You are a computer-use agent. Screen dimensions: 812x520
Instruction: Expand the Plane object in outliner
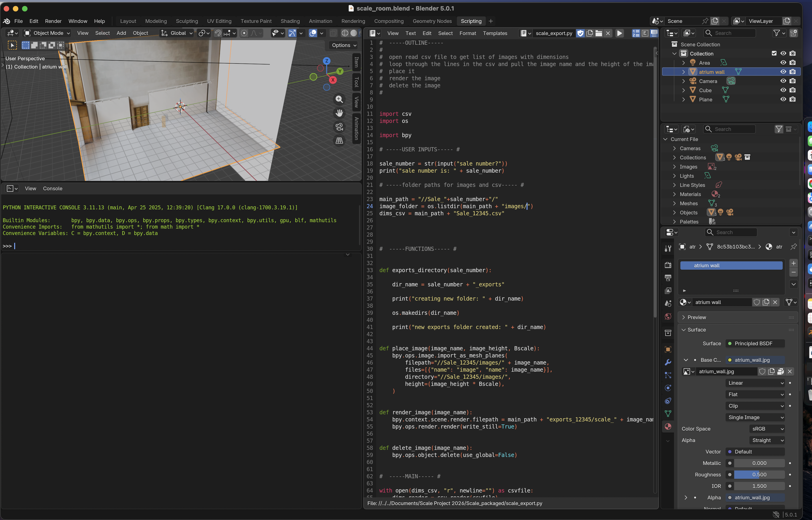[683, 100]
